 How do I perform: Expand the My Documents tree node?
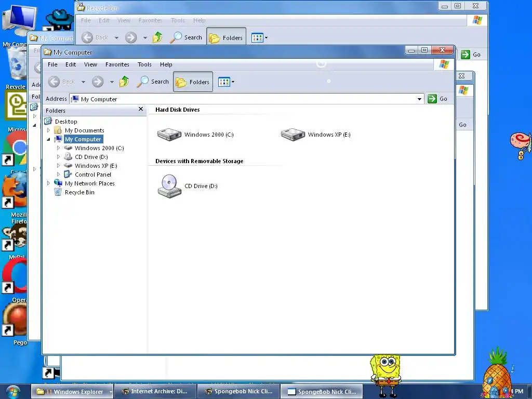pos(48,130)
